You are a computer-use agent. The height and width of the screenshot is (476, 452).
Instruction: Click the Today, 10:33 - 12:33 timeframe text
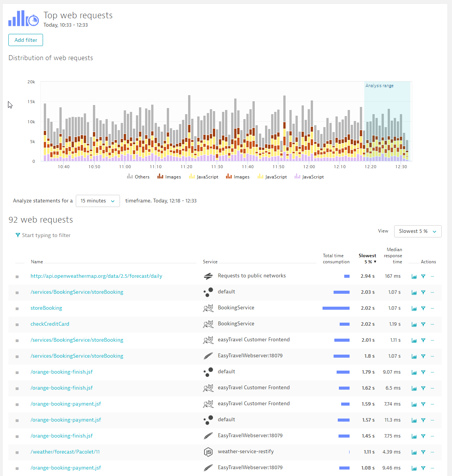pos(65,25)
